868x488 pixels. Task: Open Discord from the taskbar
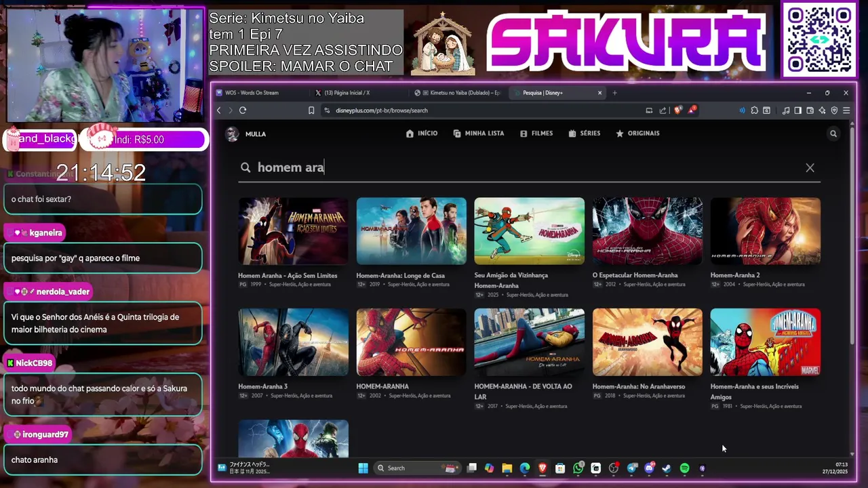pyautogui.click(x=650, y=468)
